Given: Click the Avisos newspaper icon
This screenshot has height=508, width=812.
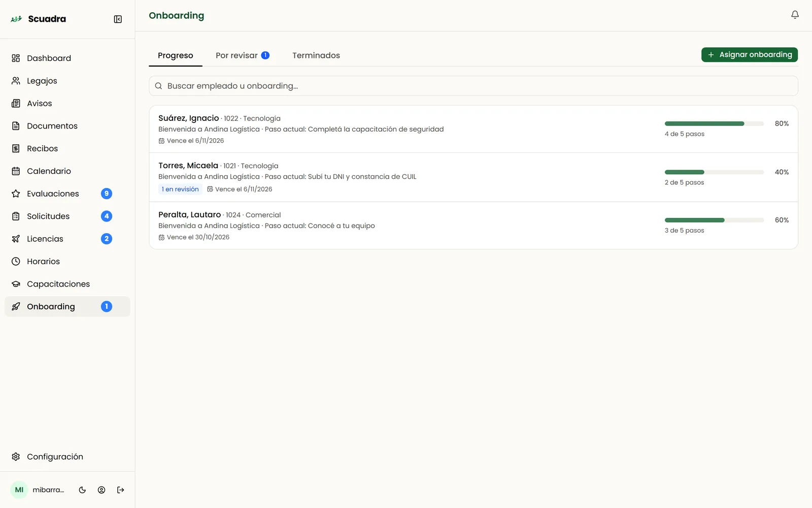Looking at the screenshot, I should tap(16, 104).
